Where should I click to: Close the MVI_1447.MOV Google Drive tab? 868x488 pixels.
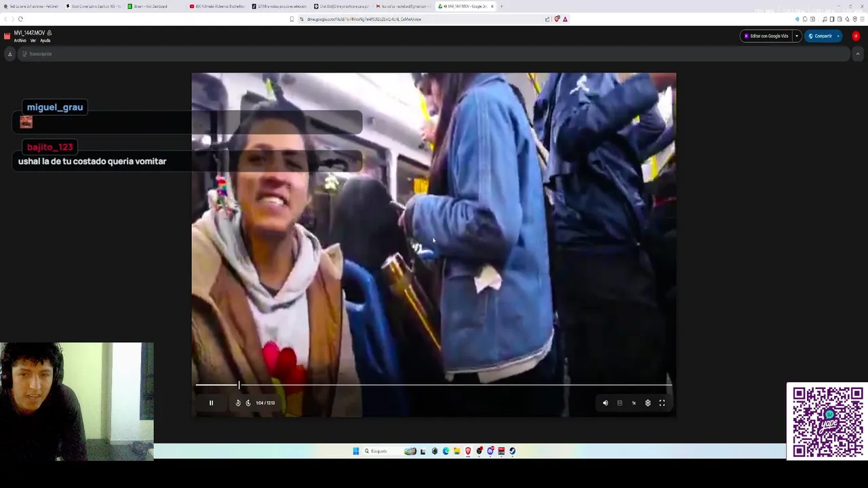tap(492, 6)
